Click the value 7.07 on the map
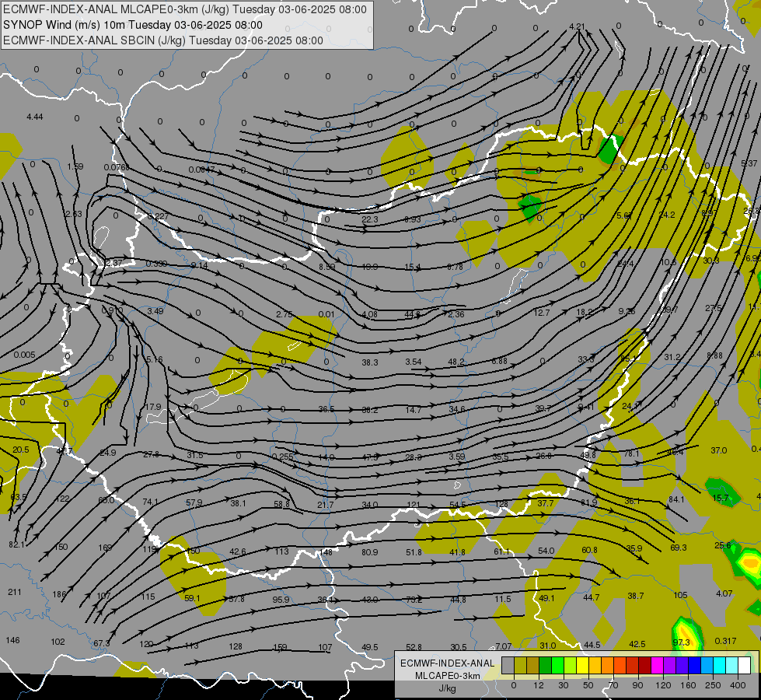Viewport: 761px width, 700px height. (504, 646)
